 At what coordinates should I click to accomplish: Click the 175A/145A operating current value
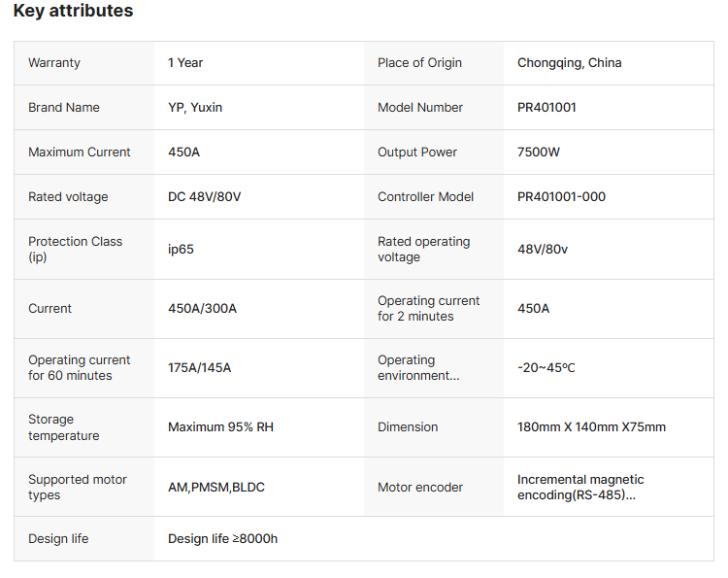(199, 367)
